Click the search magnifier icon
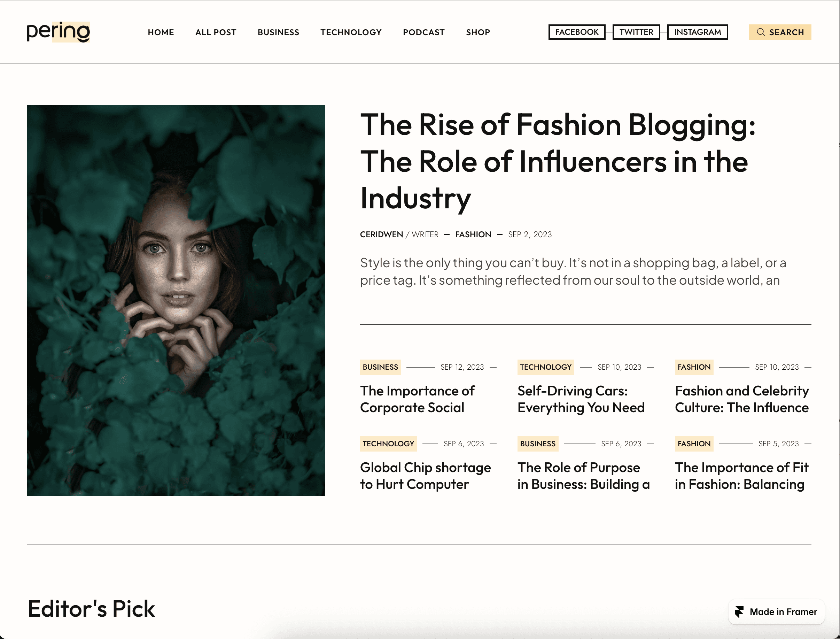 pyautogui.click(x=761, y=32)
